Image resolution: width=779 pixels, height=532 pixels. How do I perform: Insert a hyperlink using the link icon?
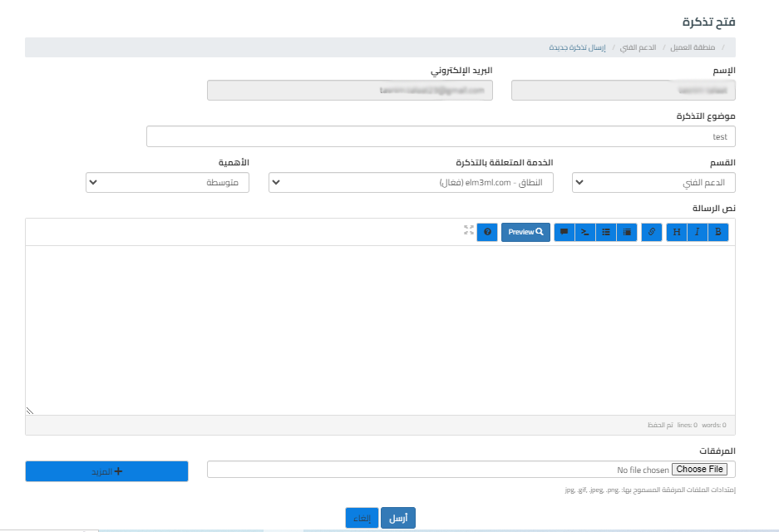(652, 233)
